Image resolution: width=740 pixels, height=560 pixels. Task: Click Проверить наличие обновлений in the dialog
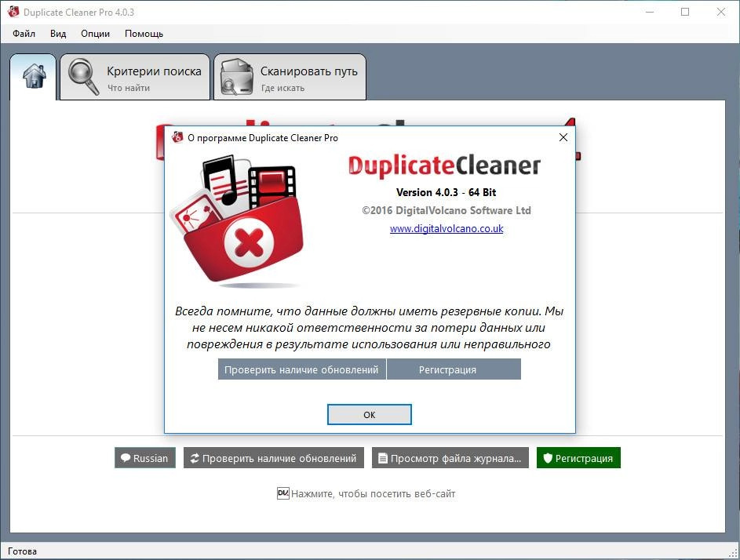pos(301,369)
